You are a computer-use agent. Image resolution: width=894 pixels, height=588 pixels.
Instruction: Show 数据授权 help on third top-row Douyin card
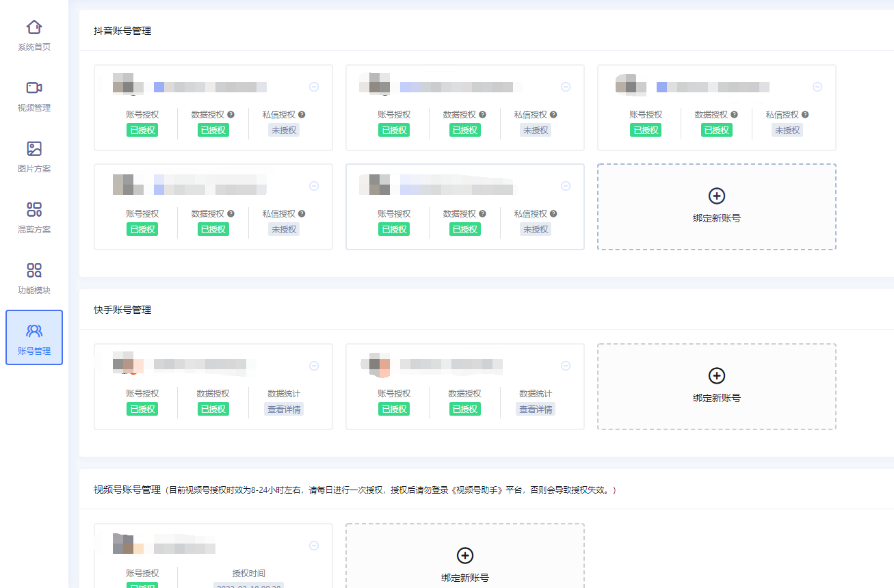point(734,115)
